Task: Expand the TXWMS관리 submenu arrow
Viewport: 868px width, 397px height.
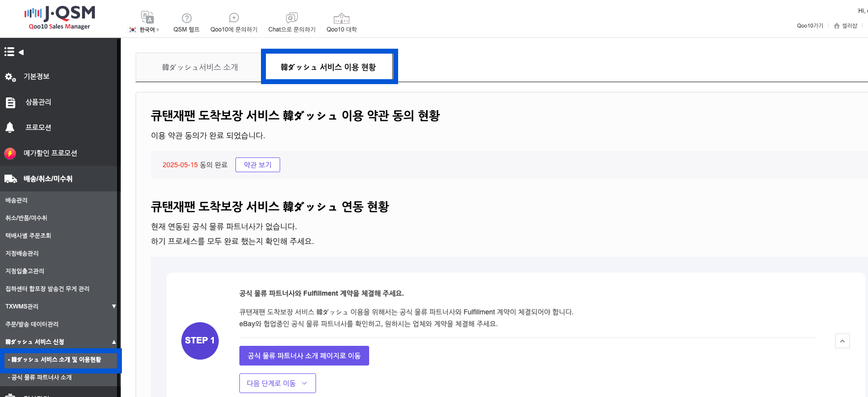Action: coord(114,306)
